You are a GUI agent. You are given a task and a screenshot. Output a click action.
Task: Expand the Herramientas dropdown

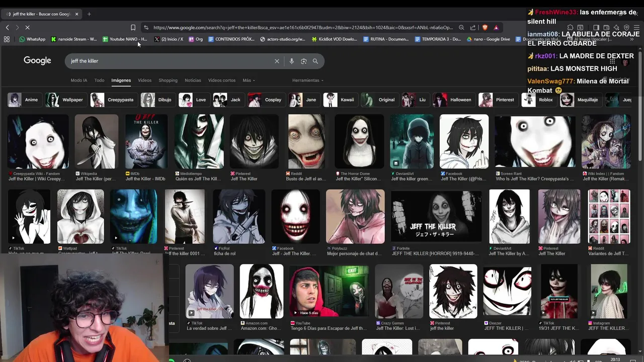307,80
